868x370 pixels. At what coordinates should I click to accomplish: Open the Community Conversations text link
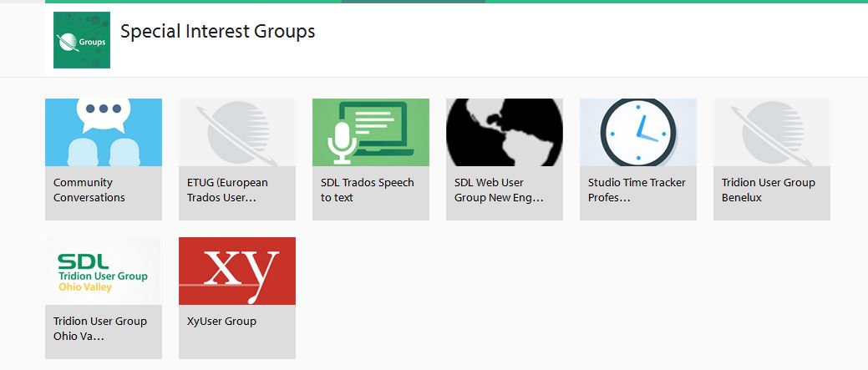89,190
